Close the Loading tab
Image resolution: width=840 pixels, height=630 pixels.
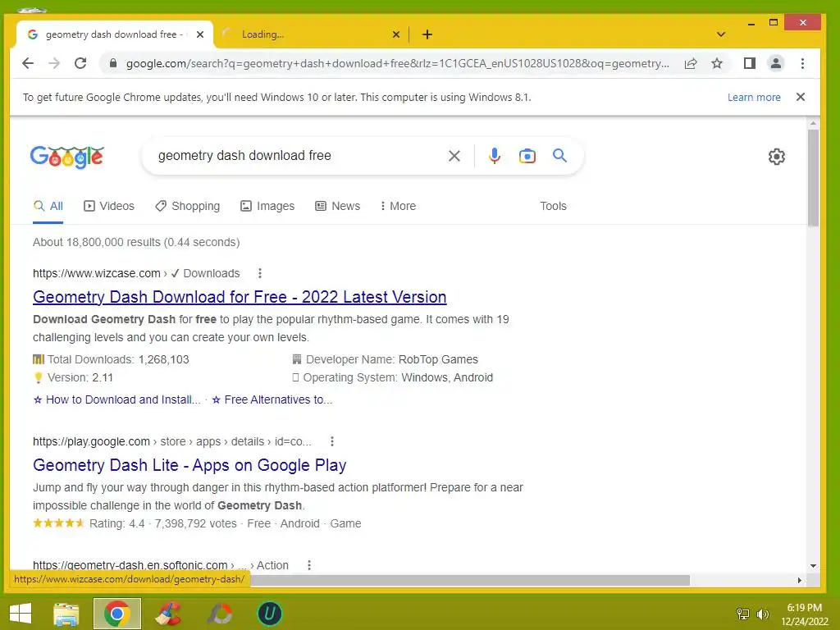click(x=396, y=34)
